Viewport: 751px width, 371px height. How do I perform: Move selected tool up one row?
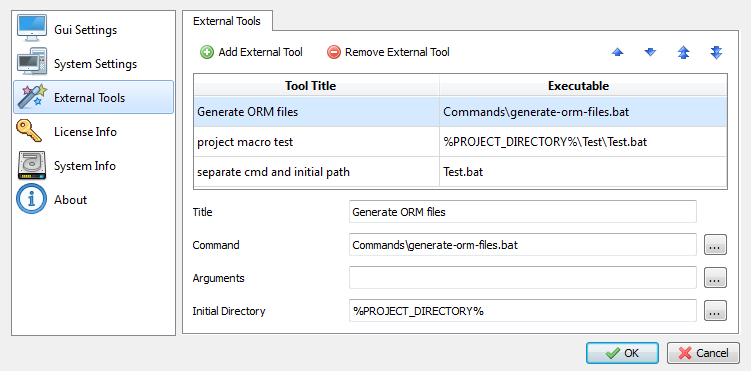coord(618,52)
